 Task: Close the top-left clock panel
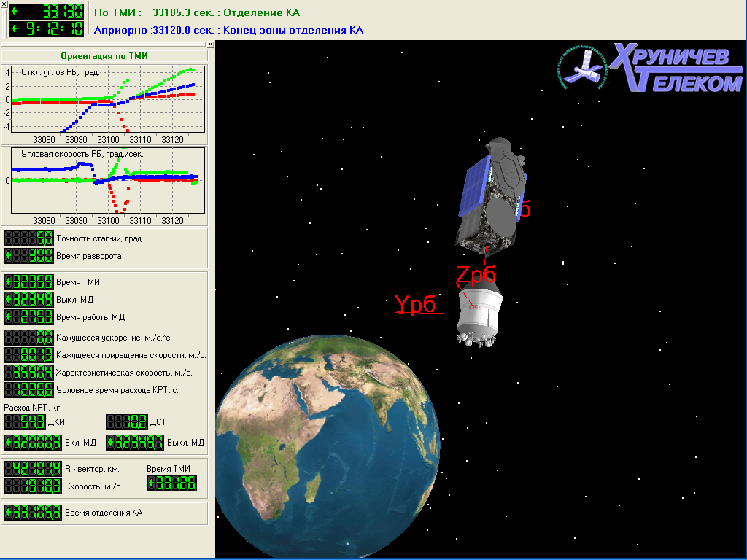4,4
